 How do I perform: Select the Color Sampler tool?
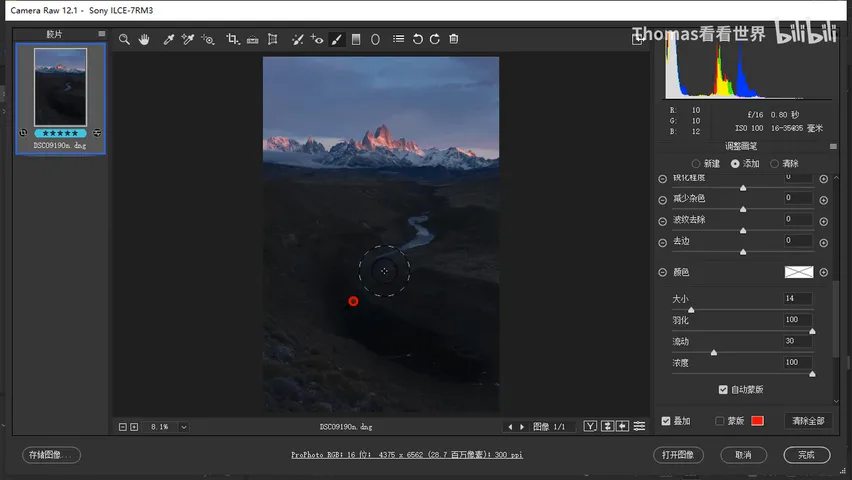(188, 39)
